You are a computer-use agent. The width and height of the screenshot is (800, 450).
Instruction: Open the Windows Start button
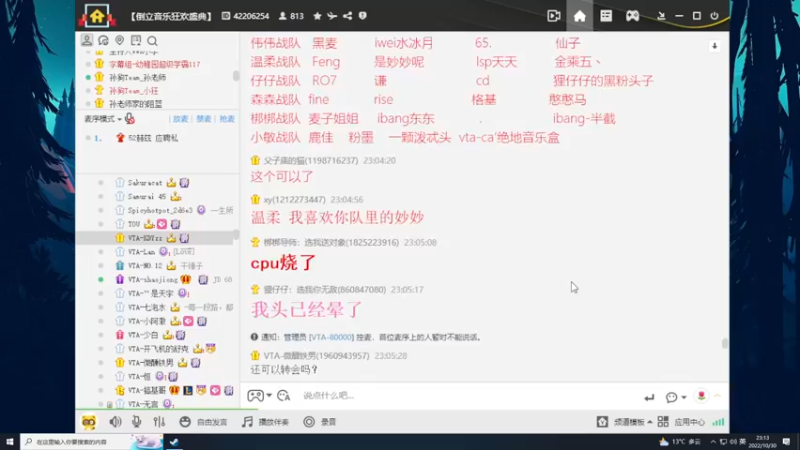point(10,442)
